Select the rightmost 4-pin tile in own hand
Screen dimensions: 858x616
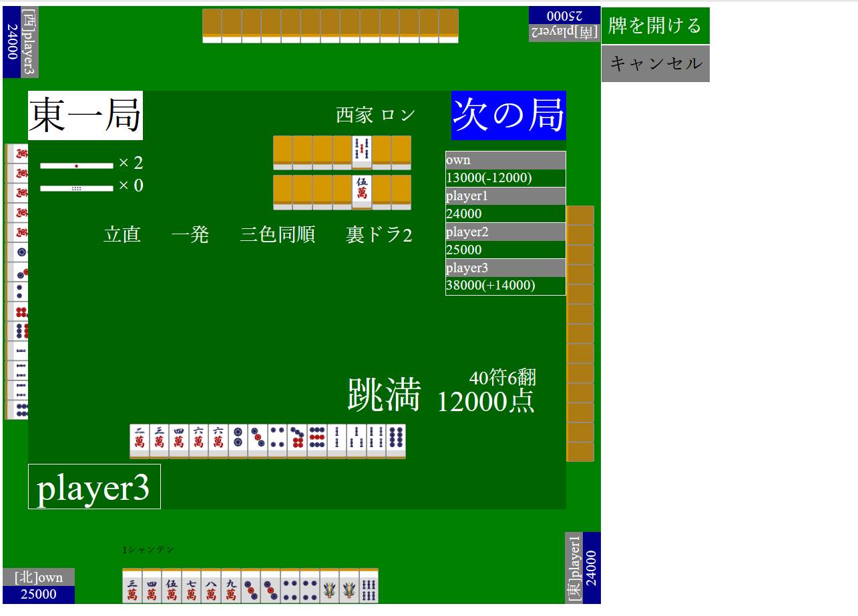pyautogui.click(x=309, y=586)
